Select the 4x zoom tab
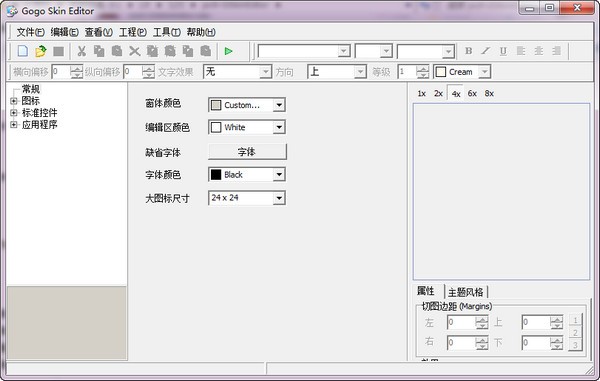The image size is (600, 381). (x=456, y=94)
